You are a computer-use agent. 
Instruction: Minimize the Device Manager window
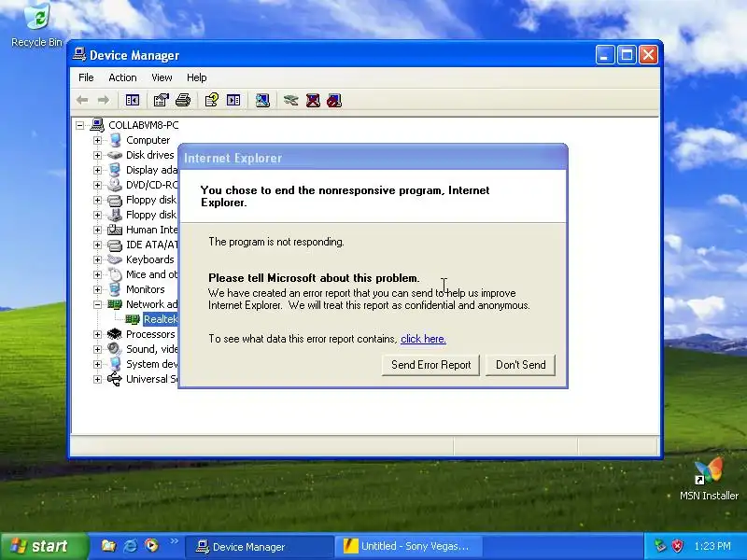pyautogui.click(x=604, y=55)
